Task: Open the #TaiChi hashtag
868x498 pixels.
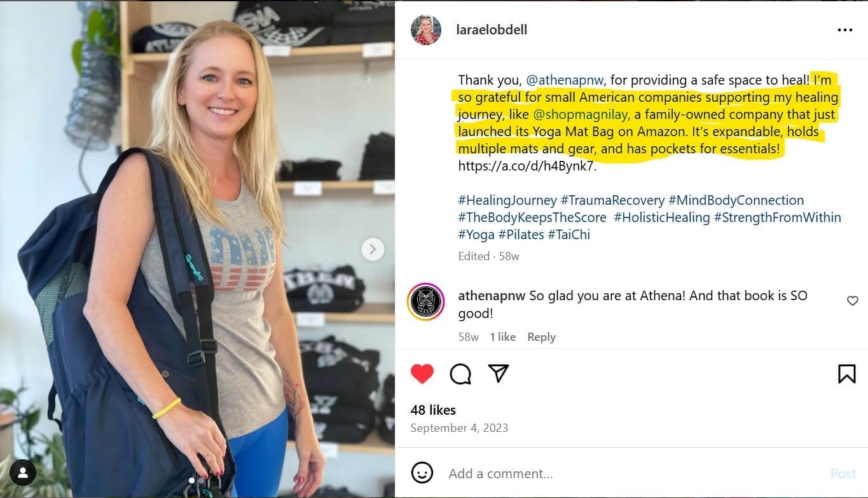Action: click(568, 235)
